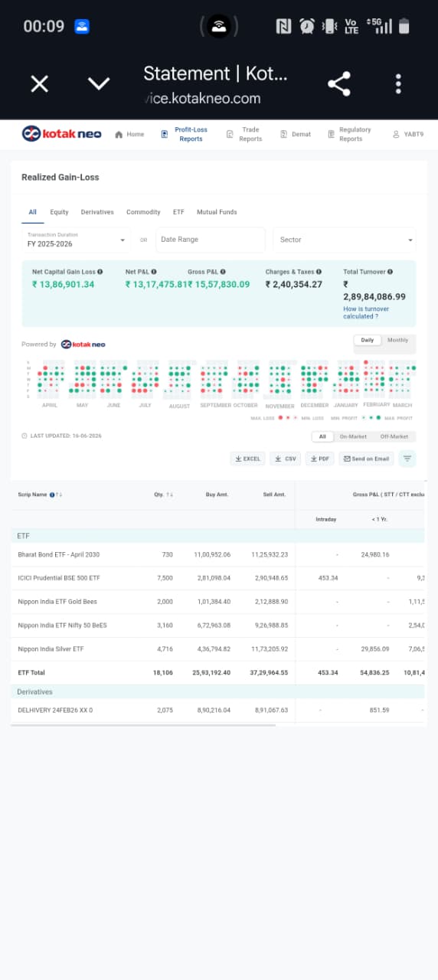Screen dimensions: 438x980
Task: Open Transaction Duration FY 2025-2026 dropdown
Action: (x=76, y=240)
